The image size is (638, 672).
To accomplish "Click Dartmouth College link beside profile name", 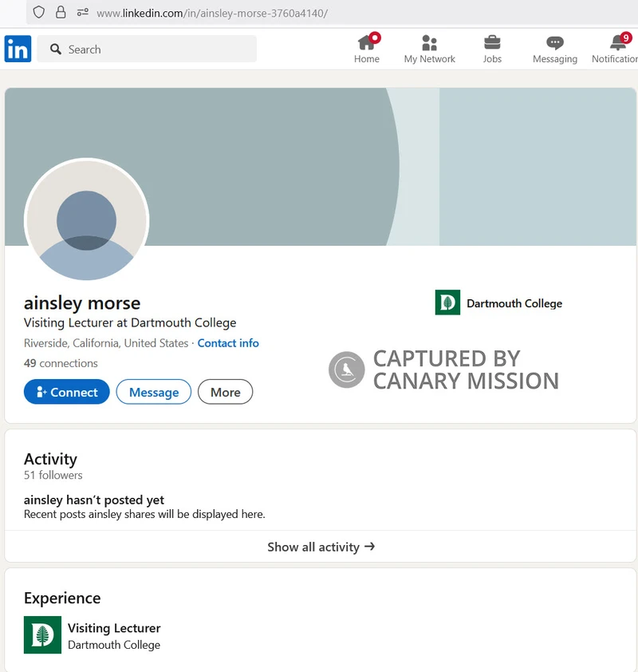I will coord(499,303).
